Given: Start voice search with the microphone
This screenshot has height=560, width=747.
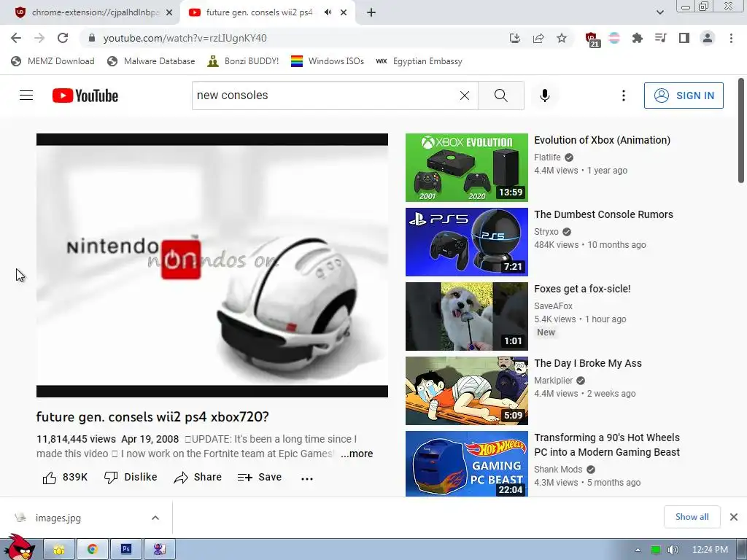Looking at the screenshot, I should (544, 96).
